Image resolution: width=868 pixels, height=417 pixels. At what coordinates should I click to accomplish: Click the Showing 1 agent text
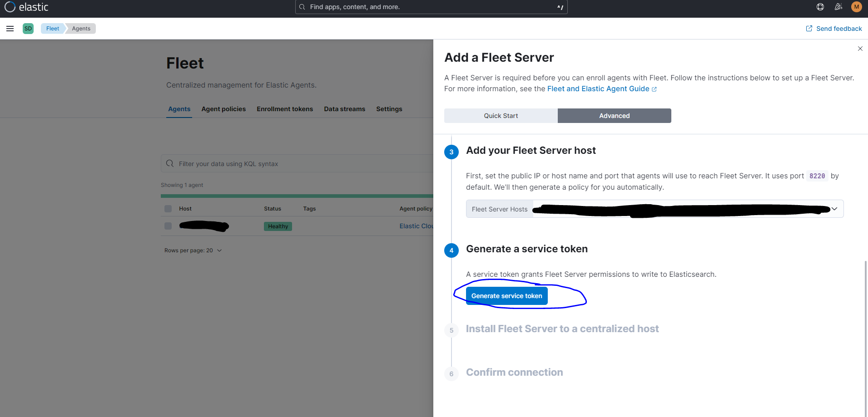coord(182,185)
